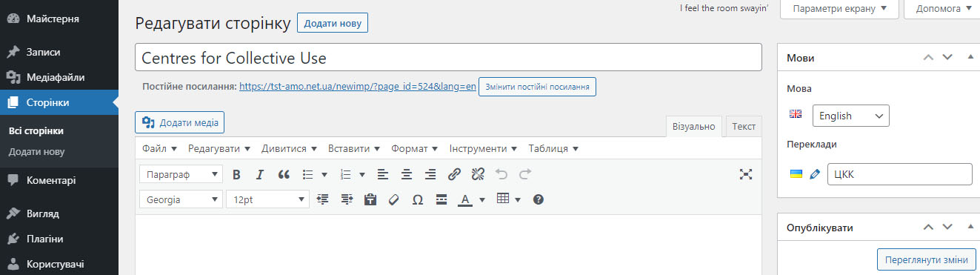
Task: Open Параметри екрану screen options
Action: (839, 9)
